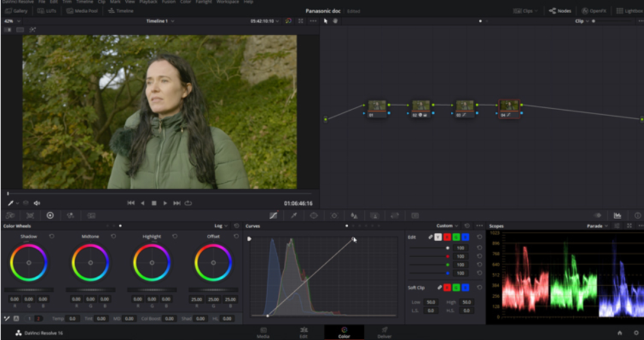Reset the Shadow color wheel
The height and width of the screenshot is (340, 644).
[51, 236]
